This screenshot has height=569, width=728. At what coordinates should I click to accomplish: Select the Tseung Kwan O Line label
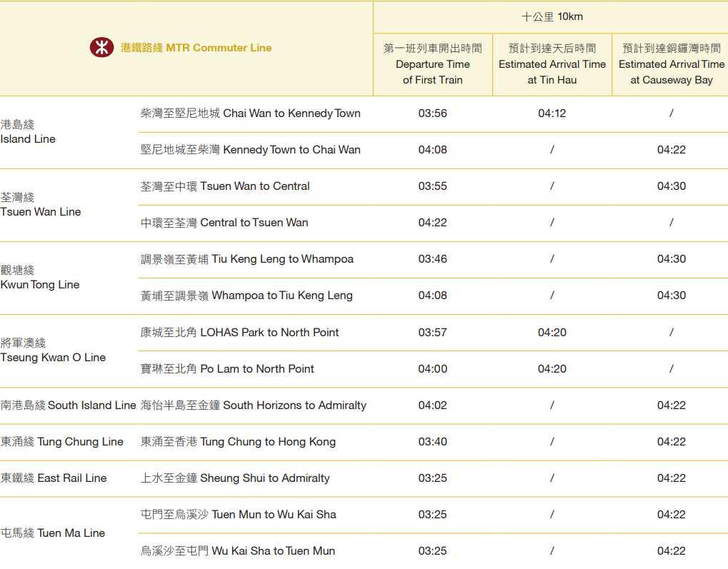(x=51, y=351)
